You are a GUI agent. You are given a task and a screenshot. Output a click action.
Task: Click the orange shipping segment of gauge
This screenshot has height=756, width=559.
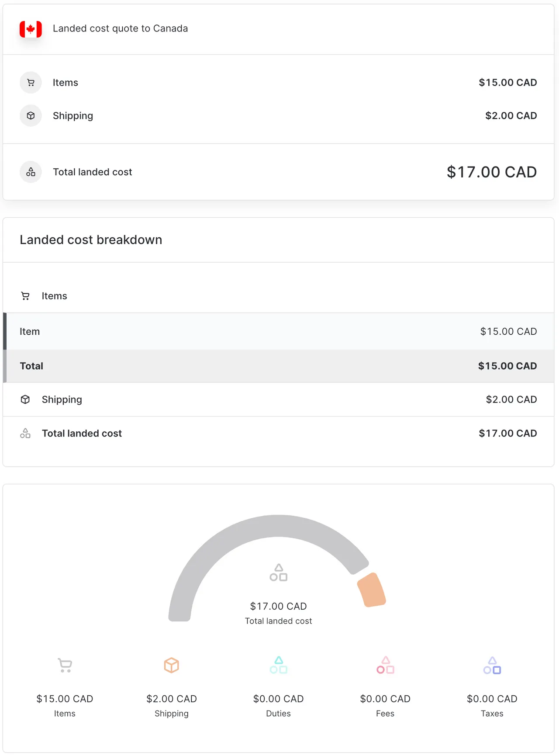[371, 590]
